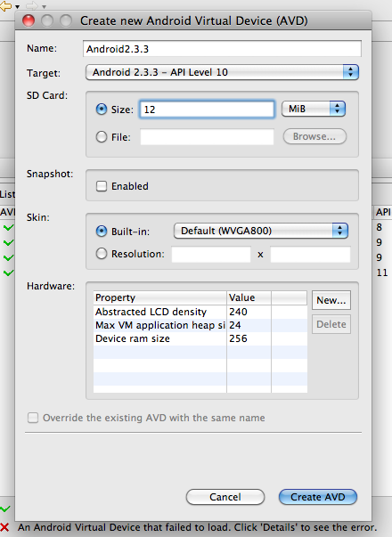Click the value 256 cell

(x=249, y=338)
